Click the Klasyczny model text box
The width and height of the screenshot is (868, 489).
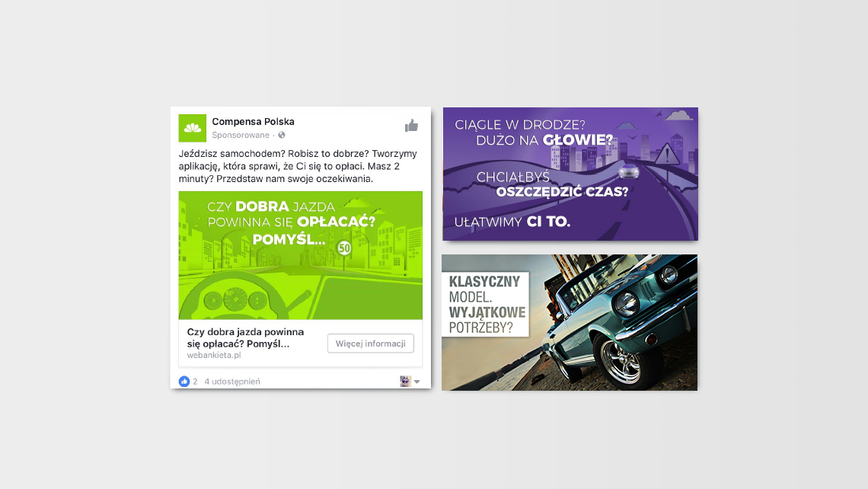tap(486, 304)
